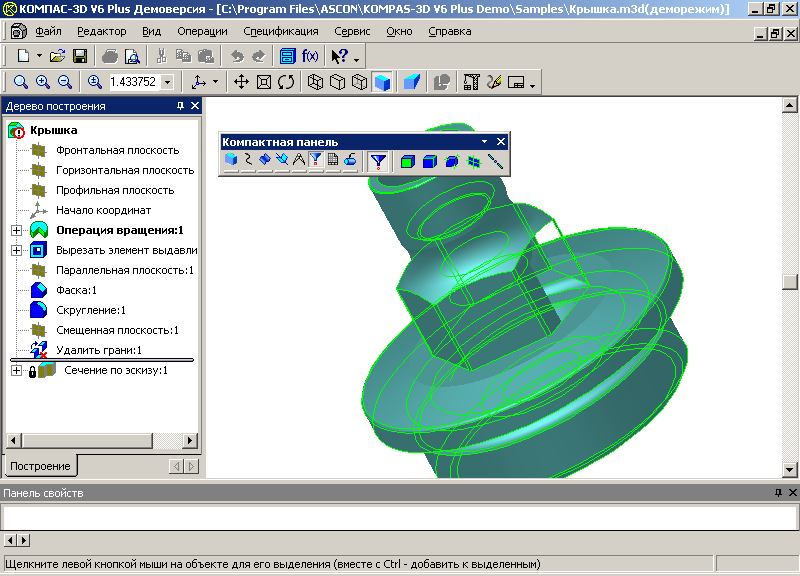
Task: Open the variables f(x) tool
Action: pos(310,56)
